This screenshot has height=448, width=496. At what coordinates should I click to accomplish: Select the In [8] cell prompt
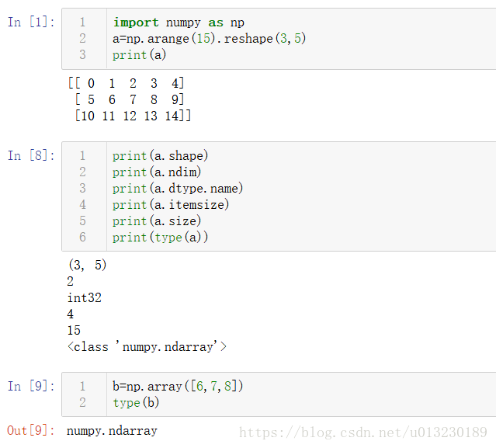pos(31,155)
